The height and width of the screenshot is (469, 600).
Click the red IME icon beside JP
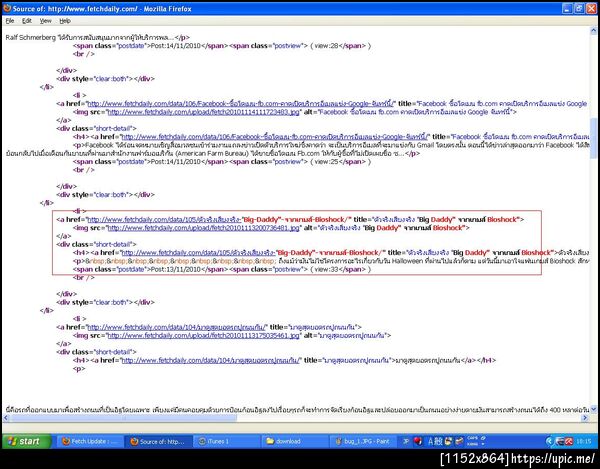tap(418, 441)
